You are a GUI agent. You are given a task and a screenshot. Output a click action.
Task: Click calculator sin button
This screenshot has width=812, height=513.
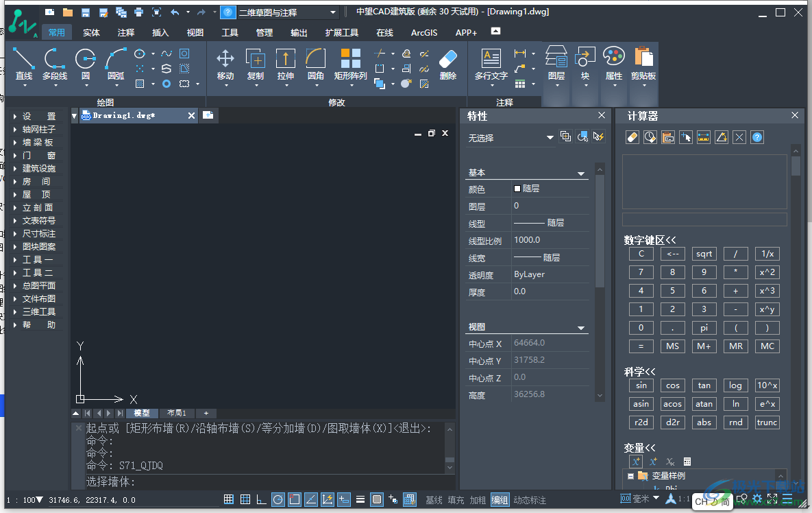click(x=641, y=385)
